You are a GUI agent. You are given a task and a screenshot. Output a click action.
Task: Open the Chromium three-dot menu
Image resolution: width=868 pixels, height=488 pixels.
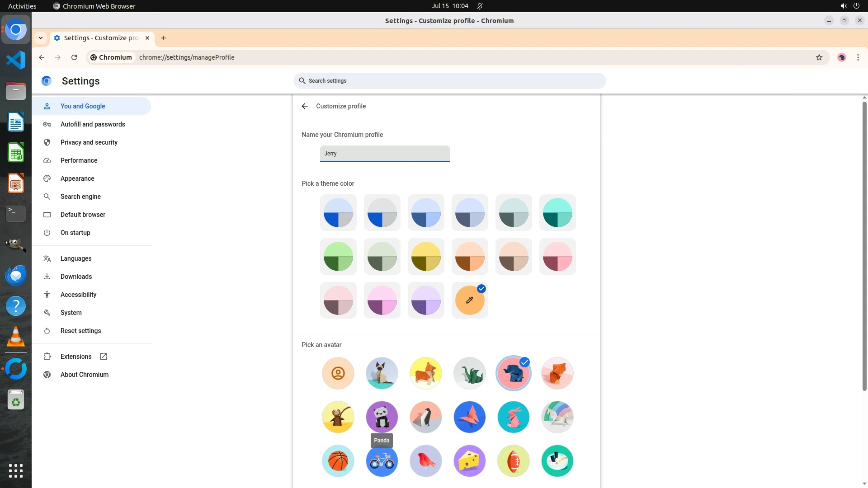(858, 57)
